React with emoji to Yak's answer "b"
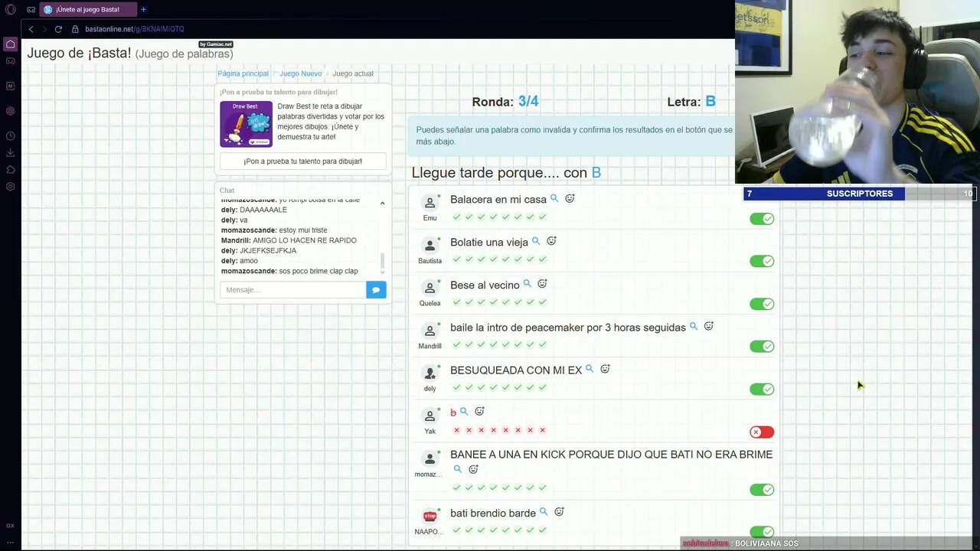 pos(479,412)
